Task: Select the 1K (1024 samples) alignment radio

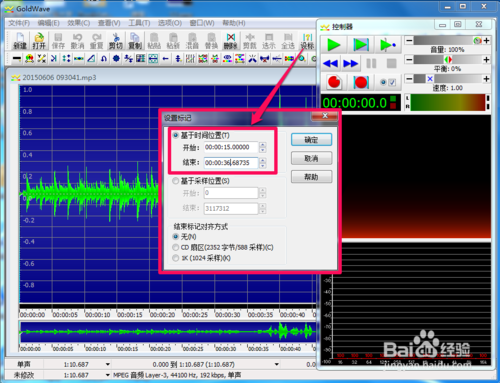Action: point(176,258)
